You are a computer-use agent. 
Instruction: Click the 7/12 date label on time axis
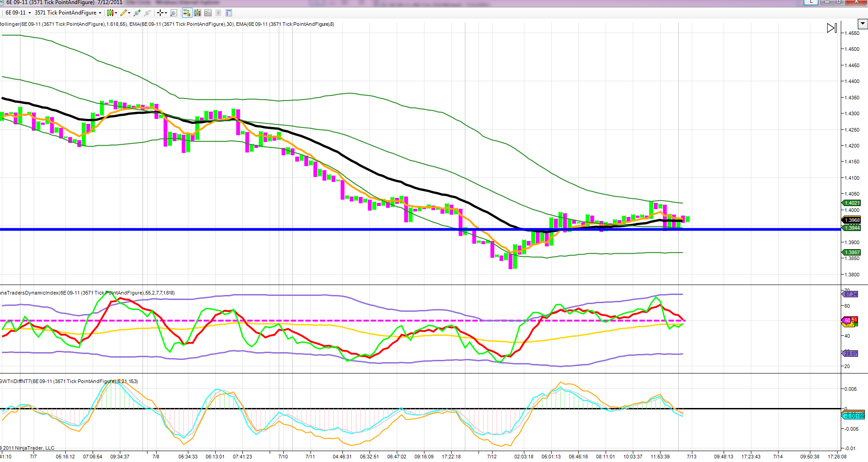point(492,457)
